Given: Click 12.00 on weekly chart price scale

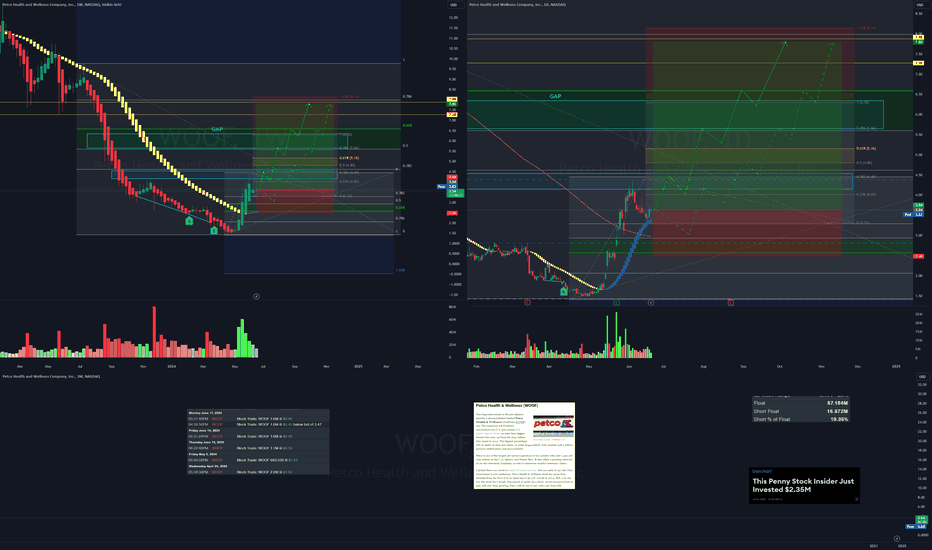Looking at the screenshot, I should [x=454, y=18].
